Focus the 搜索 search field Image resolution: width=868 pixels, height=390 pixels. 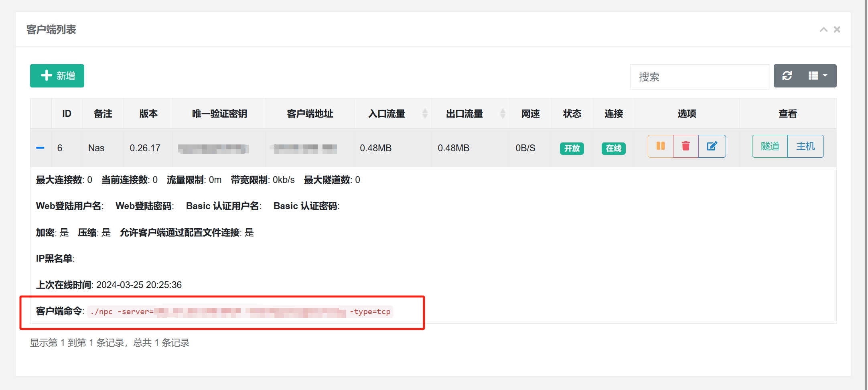tap(700, 77)
